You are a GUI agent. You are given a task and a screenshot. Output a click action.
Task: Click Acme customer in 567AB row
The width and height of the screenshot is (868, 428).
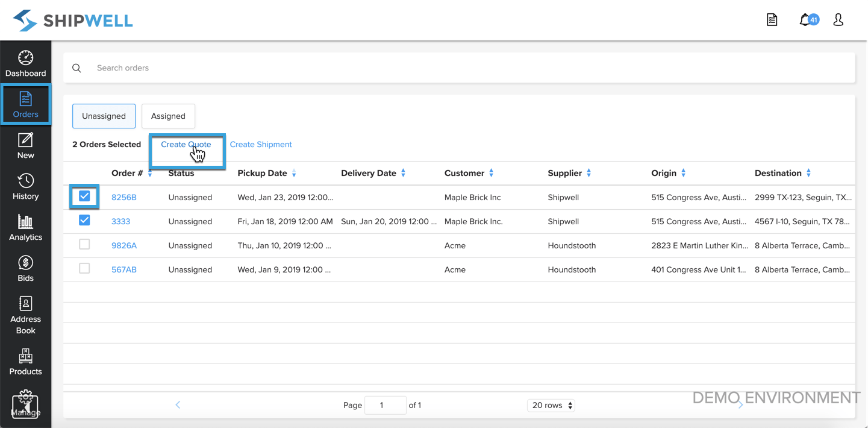[x=455, y=269]
